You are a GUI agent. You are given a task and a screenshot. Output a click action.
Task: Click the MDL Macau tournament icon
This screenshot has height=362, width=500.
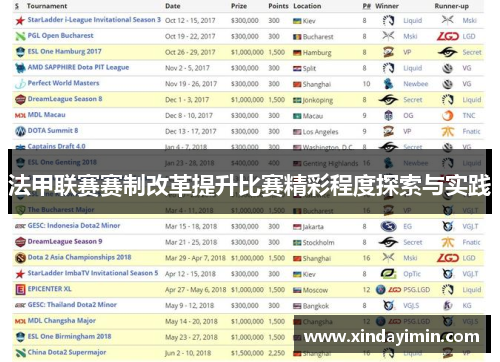[20, 115]
